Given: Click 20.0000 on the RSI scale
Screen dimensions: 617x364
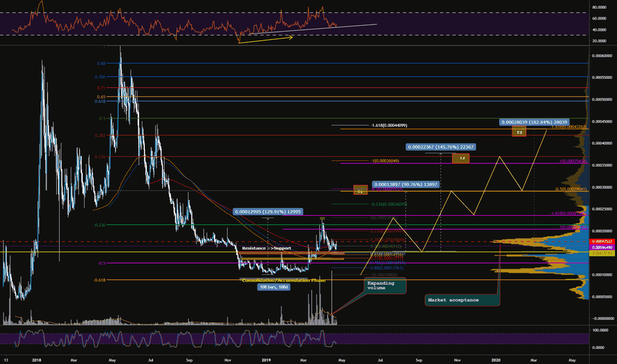Looking at the screenshot, I should click(598, 41).
